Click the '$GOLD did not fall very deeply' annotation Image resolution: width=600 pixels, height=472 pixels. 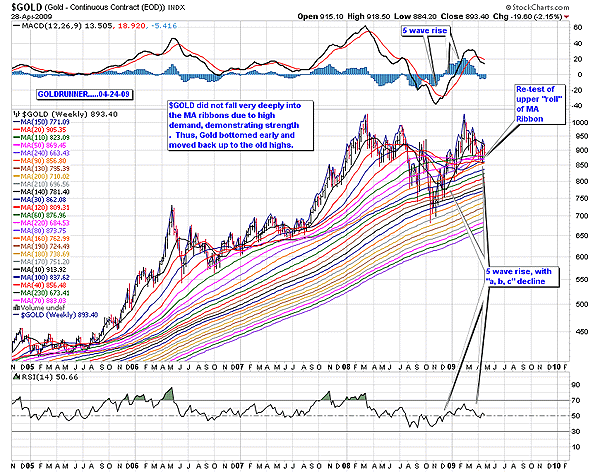(x=240, y=125)
